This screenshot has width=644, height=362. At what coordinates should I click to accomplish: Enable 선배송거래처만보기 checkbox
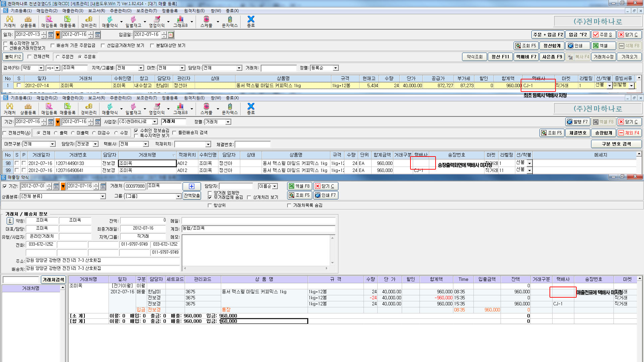[5, 48]
